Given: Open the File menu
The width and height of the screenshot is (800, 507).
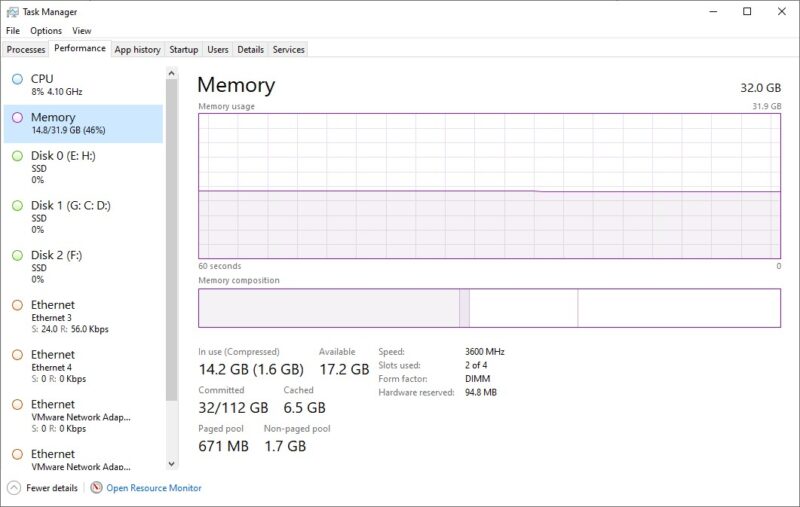Looking at the screenshot, I should point(13,31).
